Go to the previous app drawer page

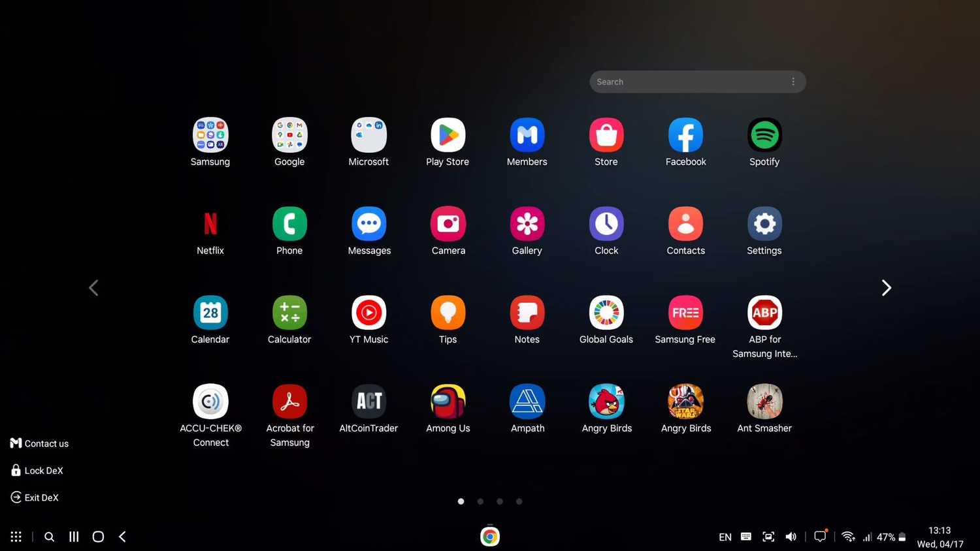pos(93,287)
